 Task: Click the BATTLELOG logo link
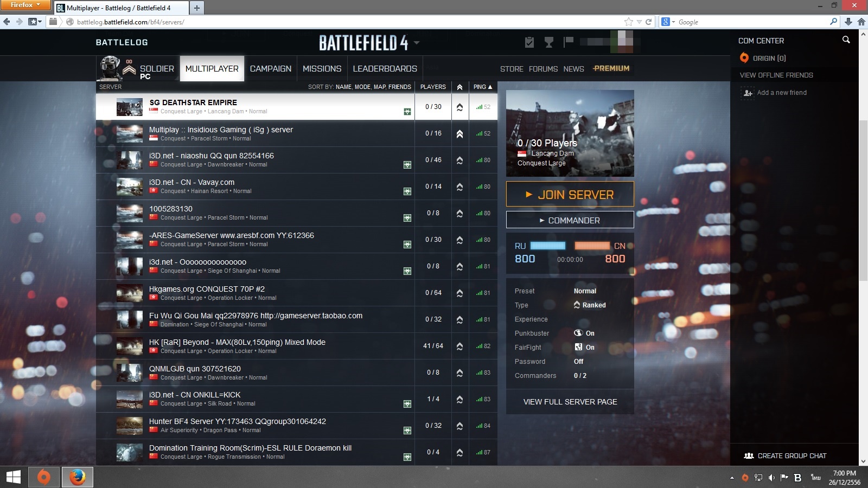click(x=122, y=42)
